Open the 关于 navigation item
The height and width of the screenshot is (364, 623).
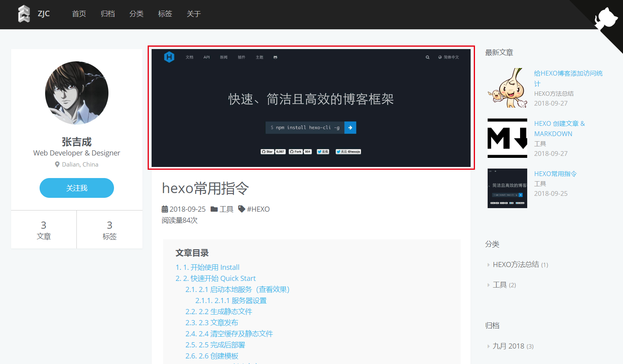194,14
